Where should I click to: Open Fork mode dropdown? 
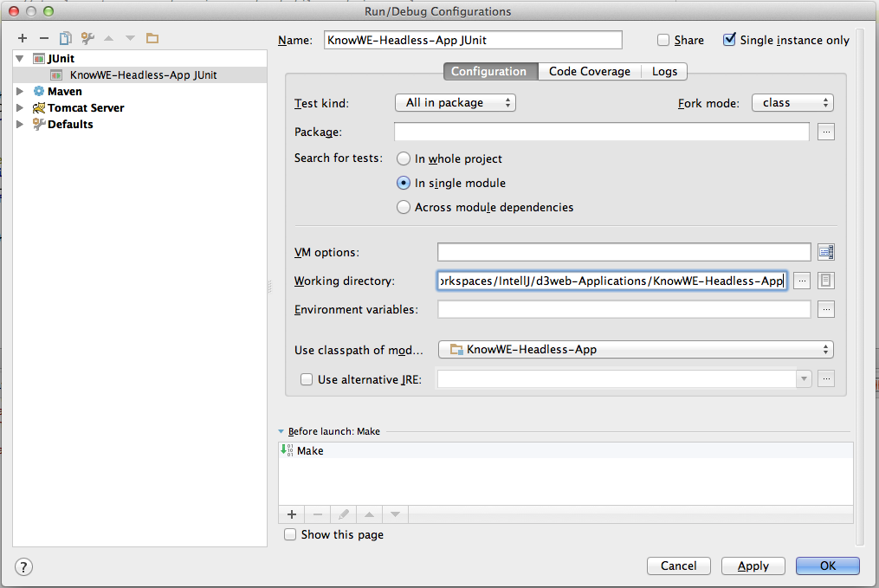click(792, 102)
